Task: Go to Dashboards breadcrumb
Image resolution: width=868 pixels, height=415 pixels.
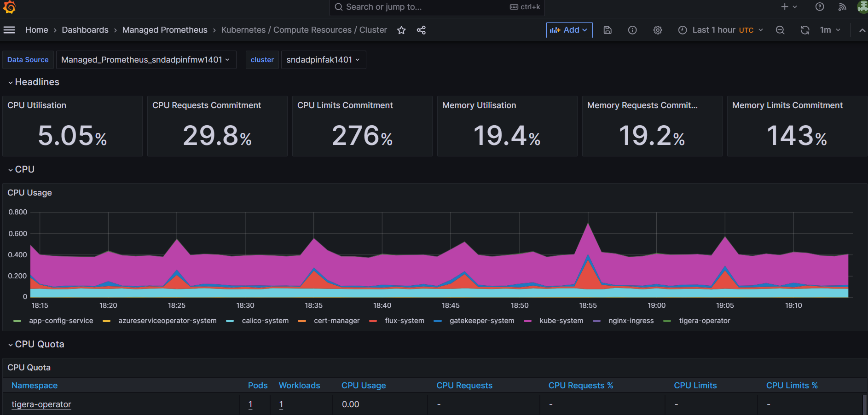Action: (85, 30)
